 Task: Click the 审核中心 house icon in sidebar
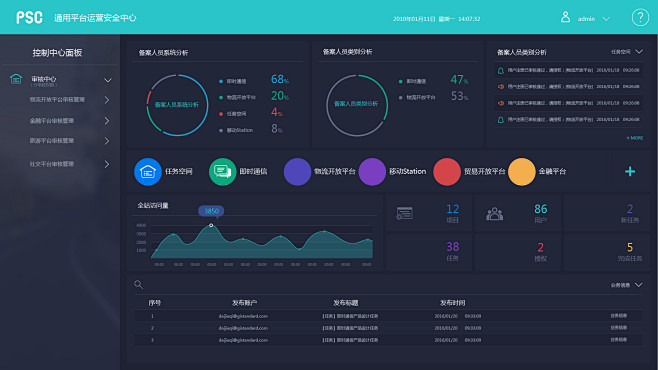pos(16,79)
